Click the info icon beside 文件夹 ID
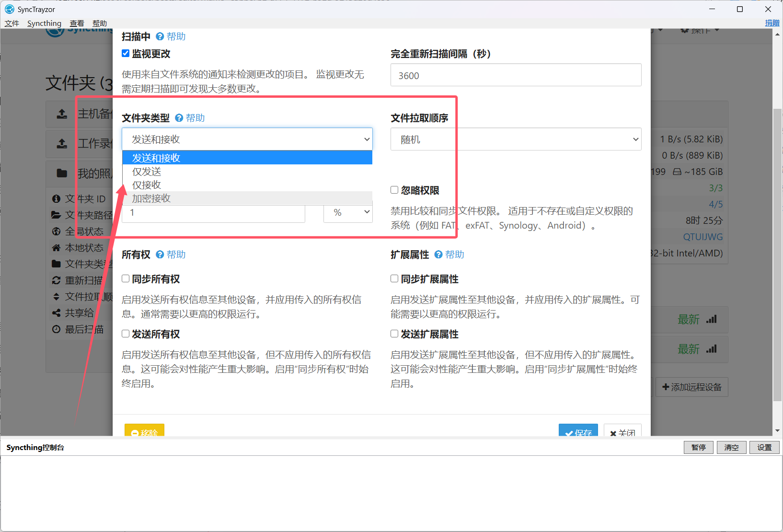783x532 pixels. 56,199
